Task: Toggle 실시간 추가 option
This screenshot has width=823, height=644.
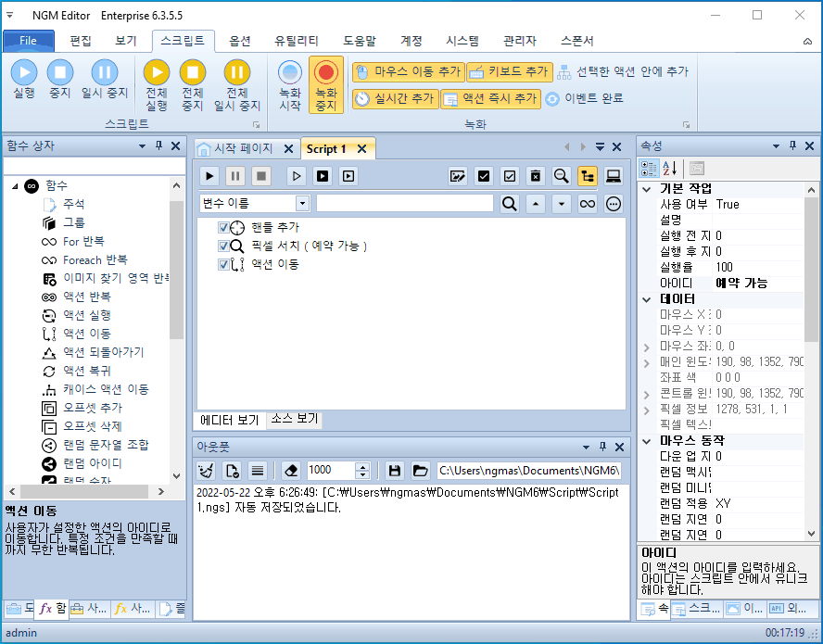Action: [x=395, y=98]
